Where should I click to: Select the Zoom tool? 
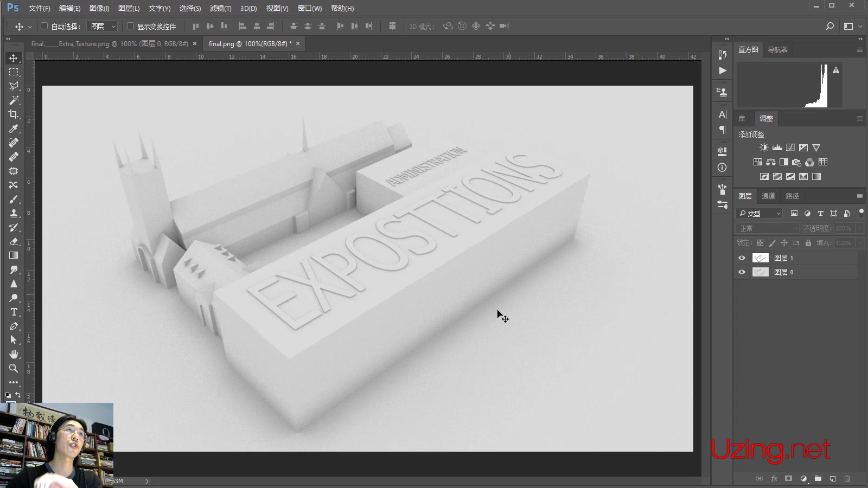13,368
